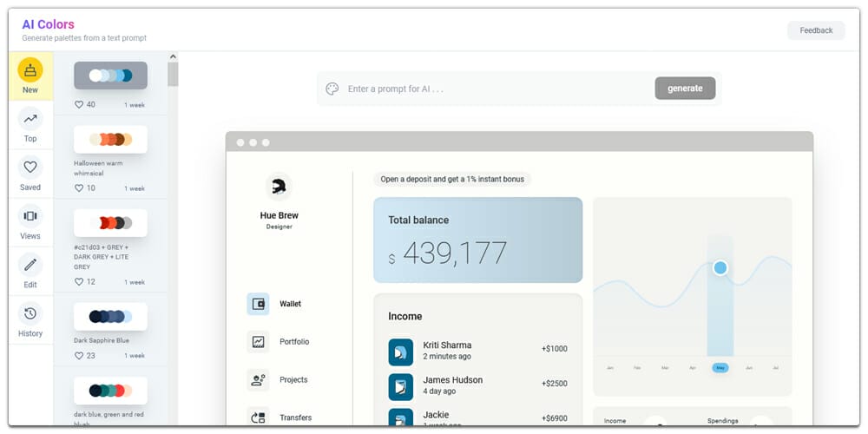Click the Feedback button
Viewport: 868px width, 434px height.
[x=815, y=30]
